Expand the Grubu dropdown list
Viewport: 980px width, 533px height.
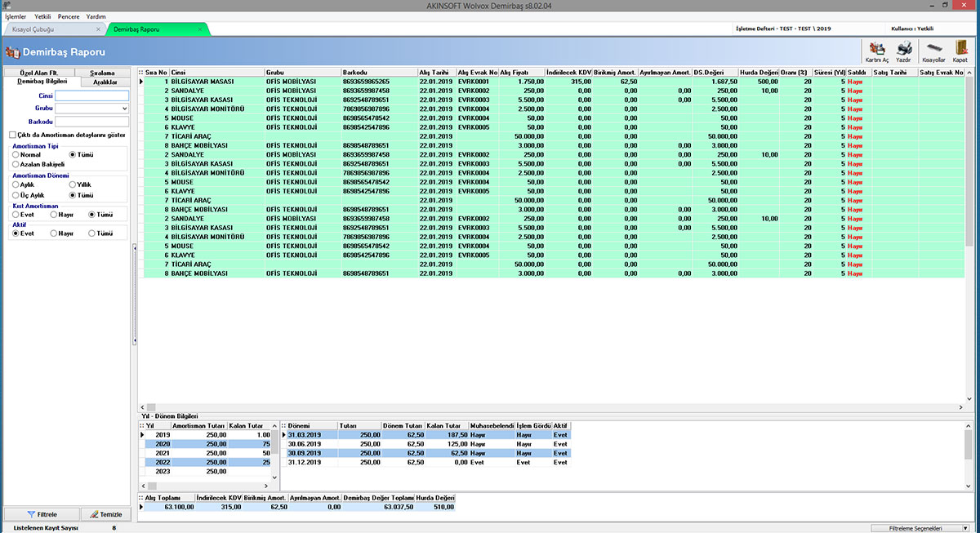[124, 108]
